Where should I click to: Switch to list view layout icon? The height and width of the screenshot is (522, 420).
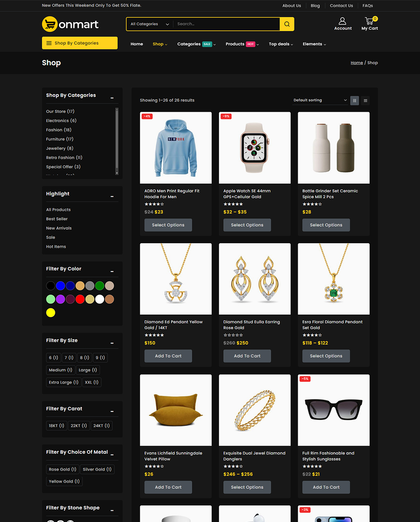(365, 100)
